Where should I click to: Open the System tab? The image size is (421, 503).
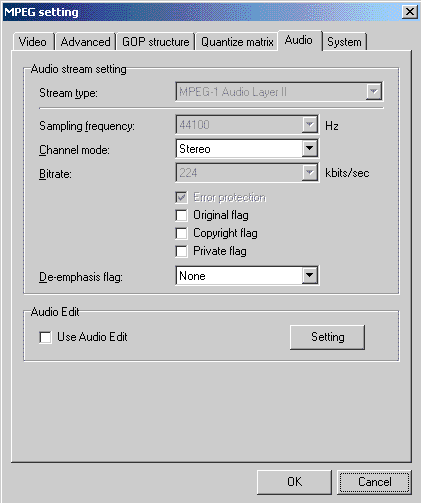(x=344, y=42)
